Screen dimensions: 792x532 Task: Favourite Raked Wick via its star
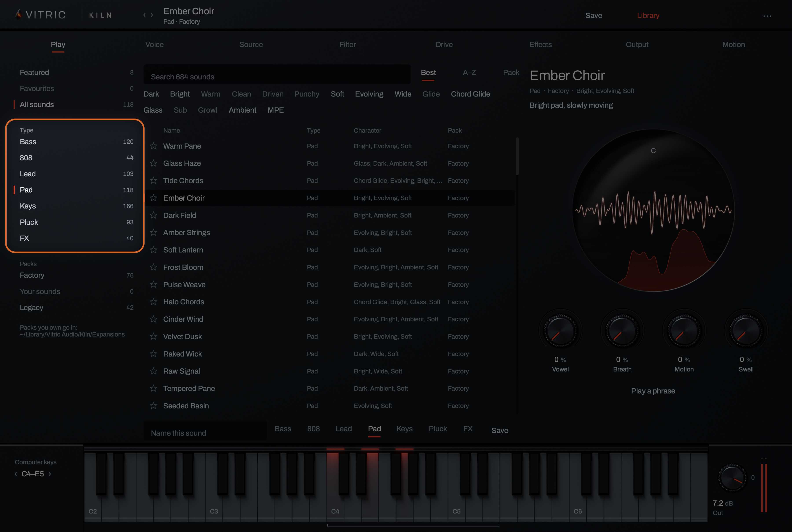pyautogui.click(x=153, y=354)
